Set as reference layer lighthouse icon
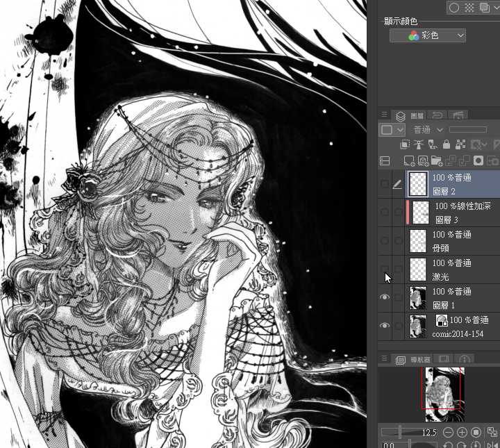This screenshot has width=500, height=448. [x=419, y=144]
